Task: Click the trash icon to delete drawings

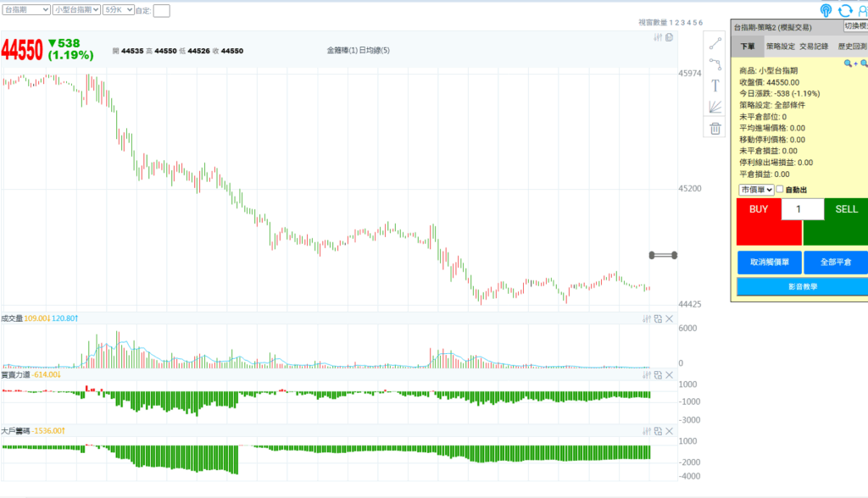Action: [x=715, y=129]
